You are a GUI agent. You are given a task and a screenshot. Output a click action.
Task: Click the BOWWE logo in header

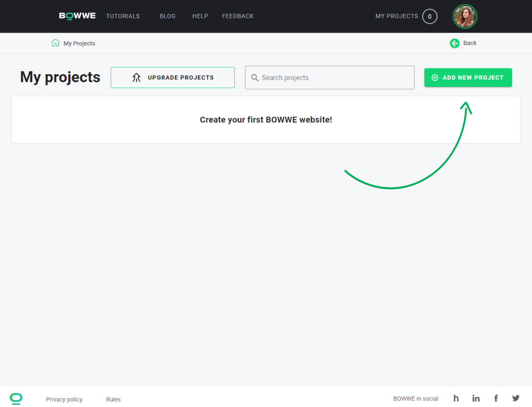77,16
